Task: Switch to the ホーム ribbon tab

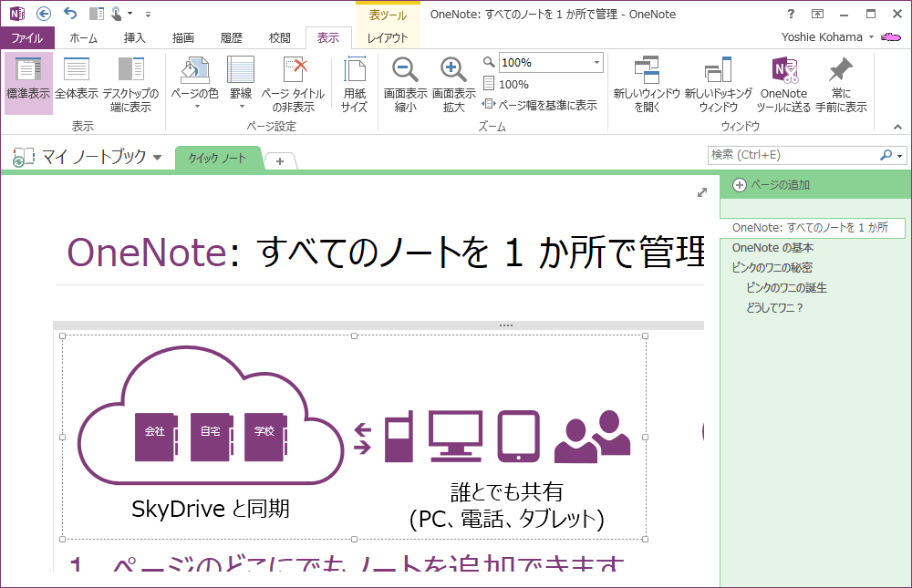Action: (84, 37)
